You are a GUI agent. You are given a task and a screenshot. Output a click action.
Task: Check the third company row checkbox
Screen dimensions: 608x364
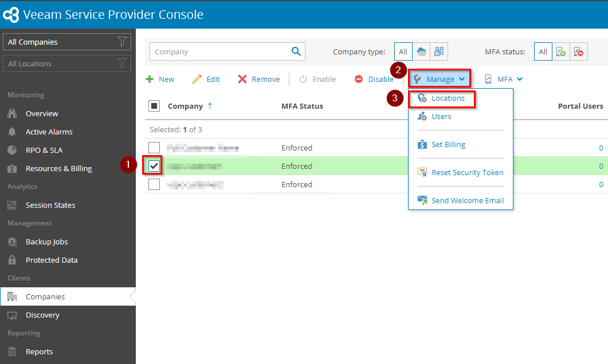point(154,184)
